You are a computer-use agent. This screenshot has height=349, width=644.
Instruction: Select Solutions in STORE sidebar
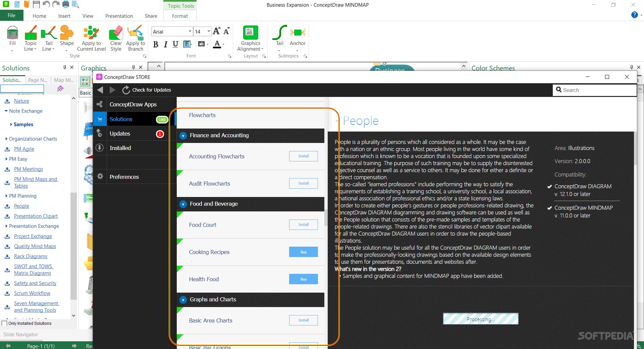pos(135,119)
